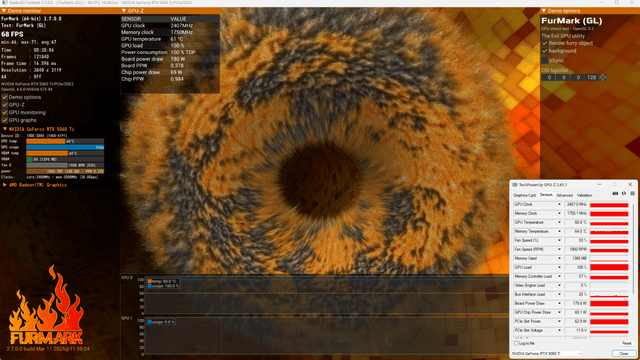The height and width of the screenshot is (360, 640).
Task: Collapse the Demo options panel header
Action: coord(544,11)
